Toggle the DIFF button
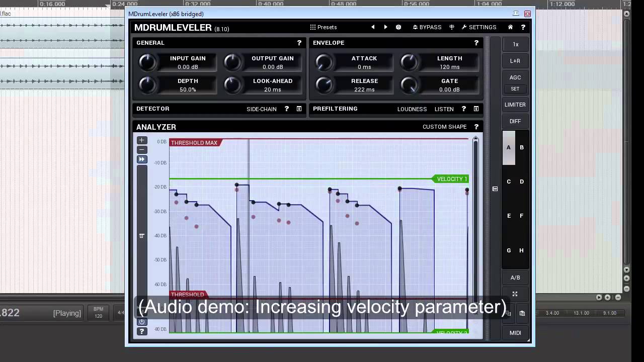The image size is (644, 362). coord(515,121)
